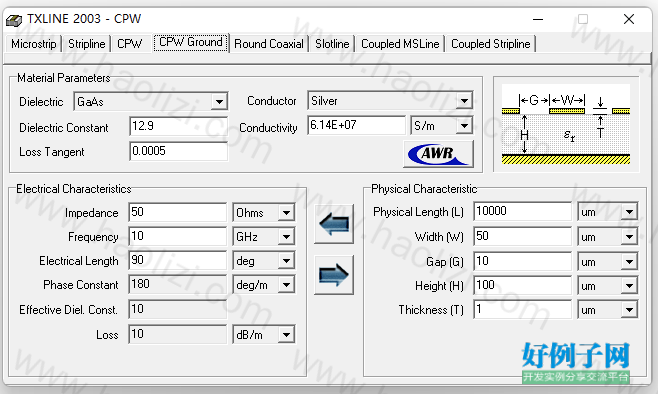Click the AWR logo button
The height and width of the screenshot is (394, 658).
(x=439, y=154)
